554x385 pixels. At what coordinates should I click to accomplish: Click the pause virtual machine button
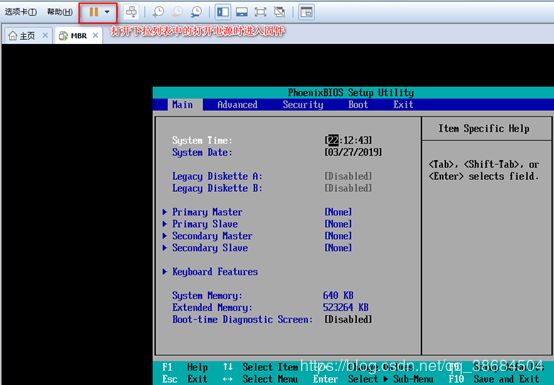(x=93, y=12)
